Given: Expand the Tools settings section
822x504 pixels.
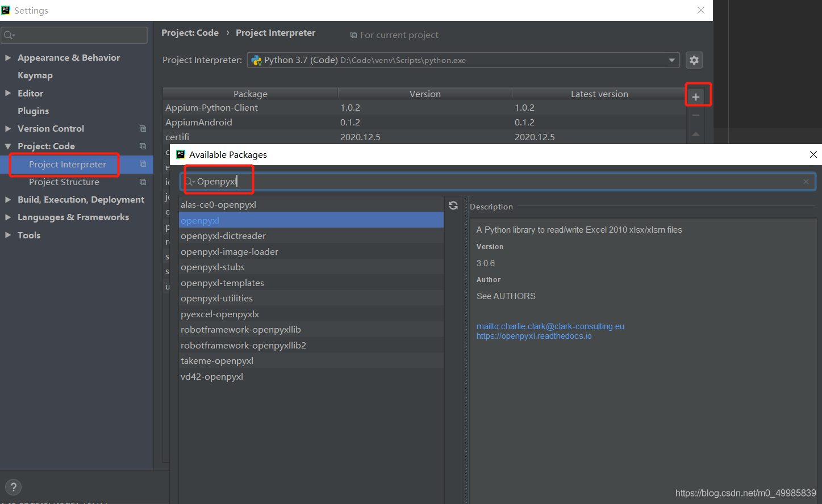Looking at the screenshot, I should 8,235.
